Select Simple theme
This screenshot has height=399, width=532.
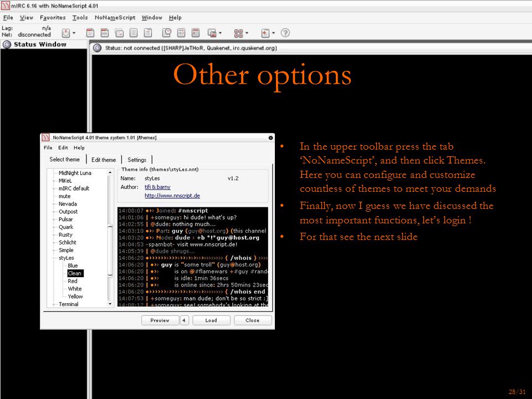(66, 250)
